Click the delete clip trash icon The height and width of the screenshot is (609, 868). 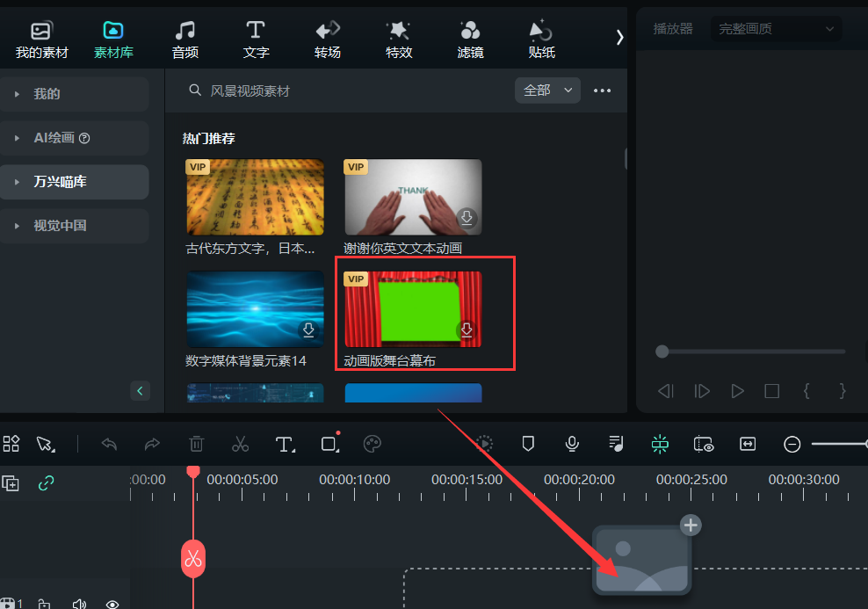[x=196, y=444]
